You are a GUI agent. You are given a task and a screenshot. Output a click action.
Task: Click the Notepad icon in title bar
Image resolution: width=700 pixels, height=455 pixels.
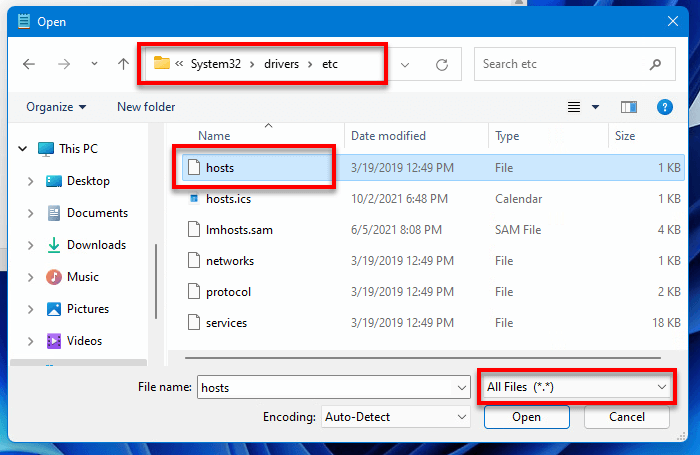pyautogui.click(x=24, y=21)
